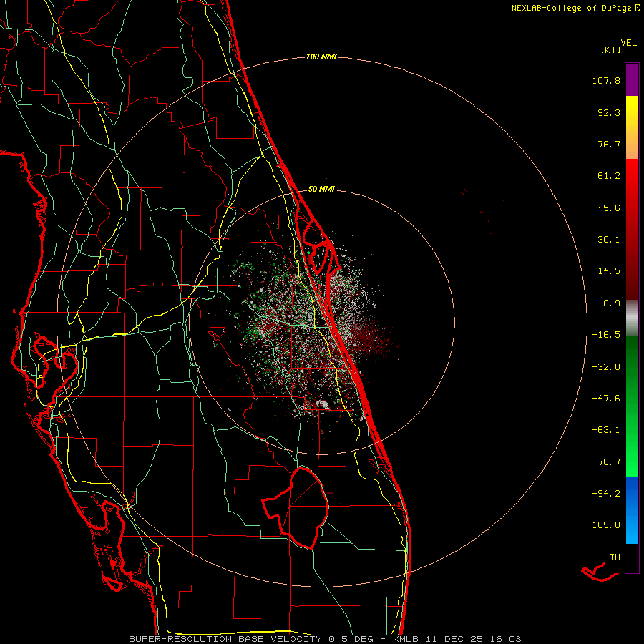Click the VEL legend heading
The height and width of the screenshot is (644, 644).
click(629, 43)
